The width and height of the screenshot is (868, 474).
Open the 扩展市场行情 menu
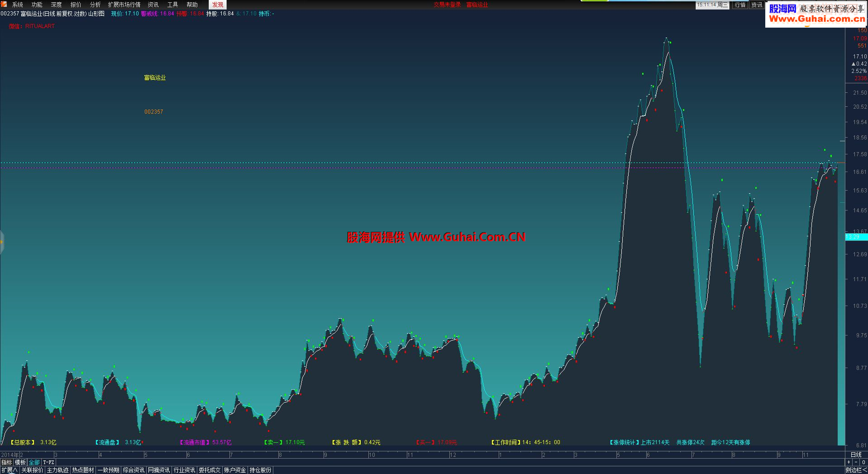124,5
